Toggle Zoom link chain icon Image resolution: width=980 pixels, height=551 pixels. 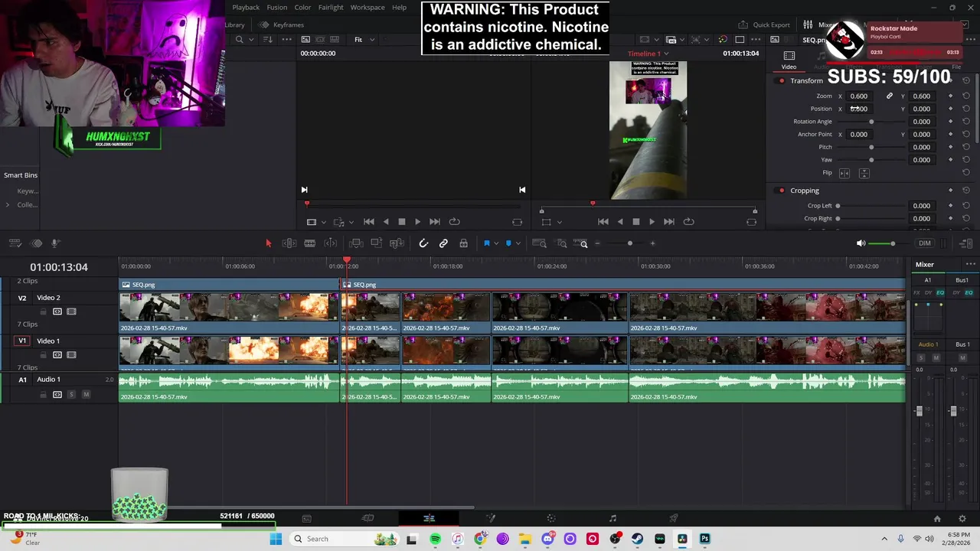point(889,96)
